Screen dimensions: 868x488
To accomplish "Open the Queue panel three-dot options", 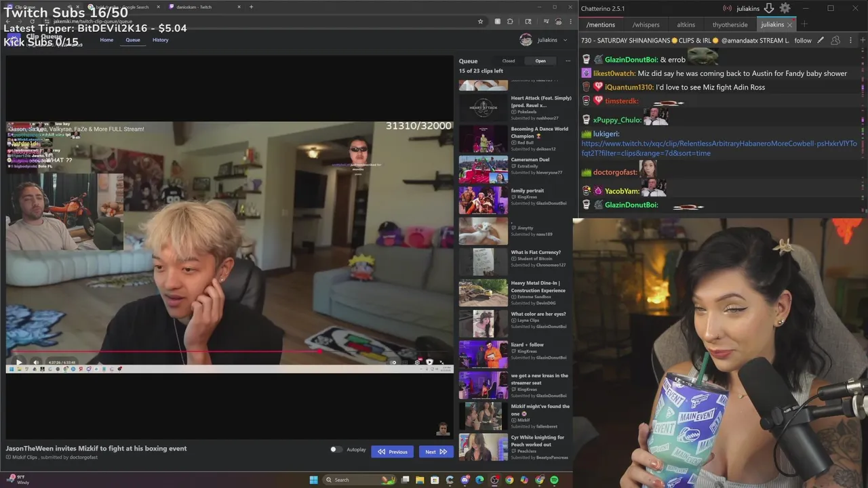I will pos(568,61).
